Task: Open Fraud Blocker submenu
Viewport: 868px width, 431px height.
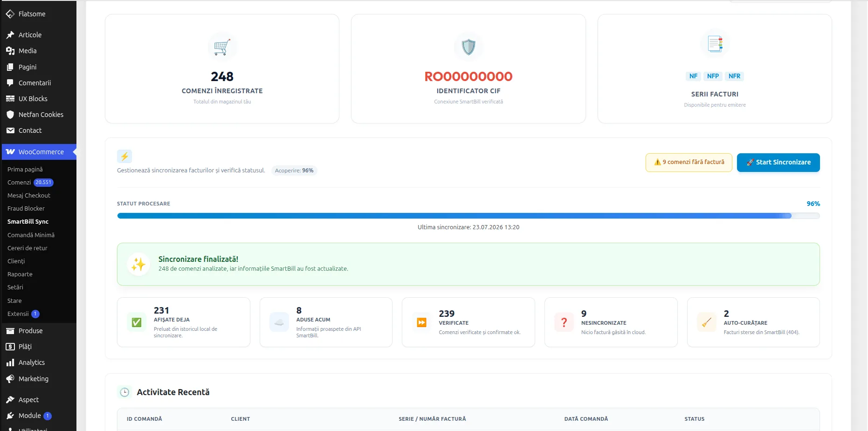Action: (26, 209)
